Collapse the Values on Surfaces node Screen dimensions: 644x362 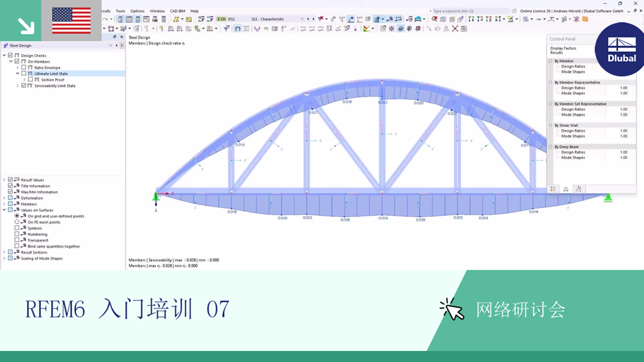4,210
